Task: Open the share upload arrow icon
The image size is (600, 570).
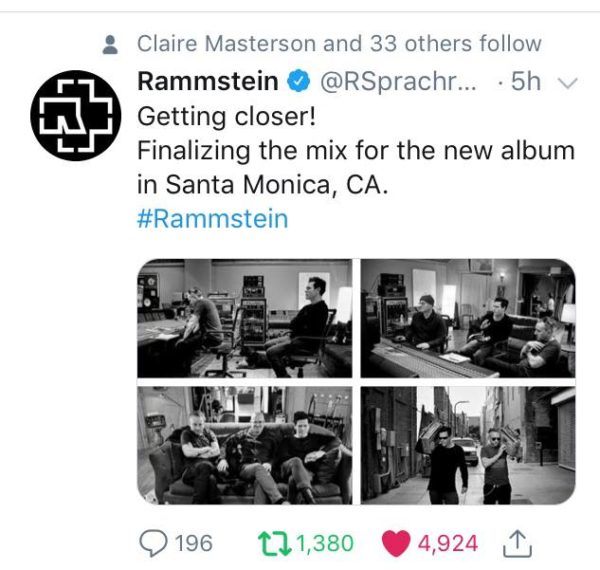Action: [517, 543]
